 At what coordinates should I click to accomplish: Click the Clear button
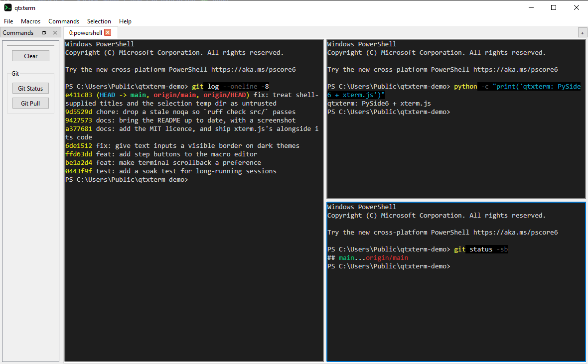31,56
